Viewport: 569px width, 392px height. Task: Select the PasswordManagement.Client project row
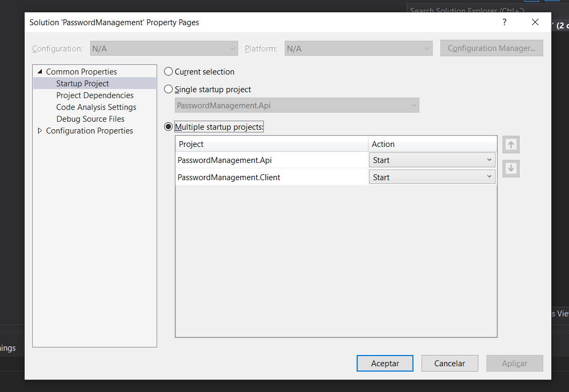271,177
